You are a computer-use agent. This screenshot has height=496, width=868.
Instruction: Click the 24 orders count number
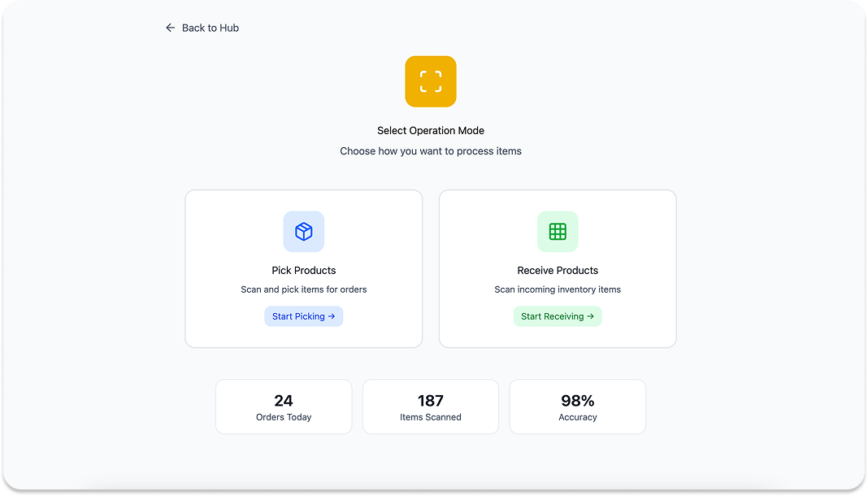pyautogui.click(x=284, y=400)
